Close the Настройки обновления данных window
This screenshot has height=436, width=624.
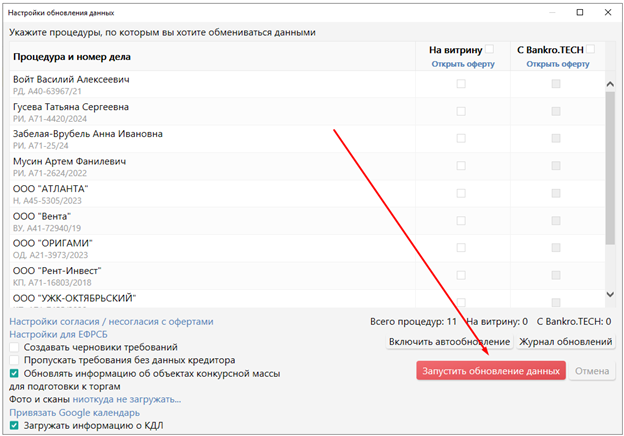tap(608, 12)
